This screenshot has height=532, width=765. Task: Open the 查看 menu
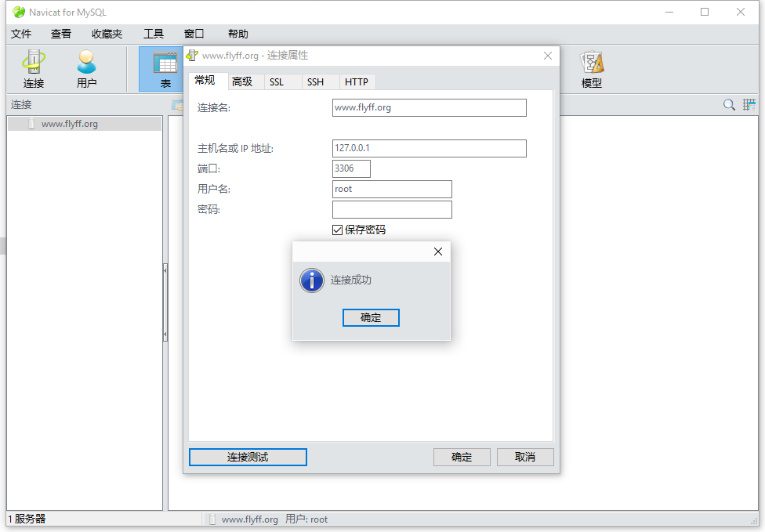61,34
